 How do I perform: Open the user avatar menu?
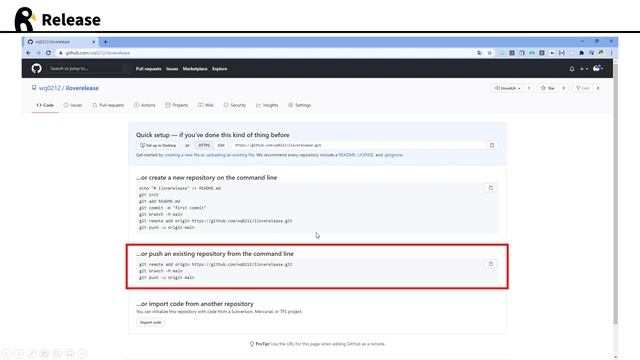tap(598, 69)
